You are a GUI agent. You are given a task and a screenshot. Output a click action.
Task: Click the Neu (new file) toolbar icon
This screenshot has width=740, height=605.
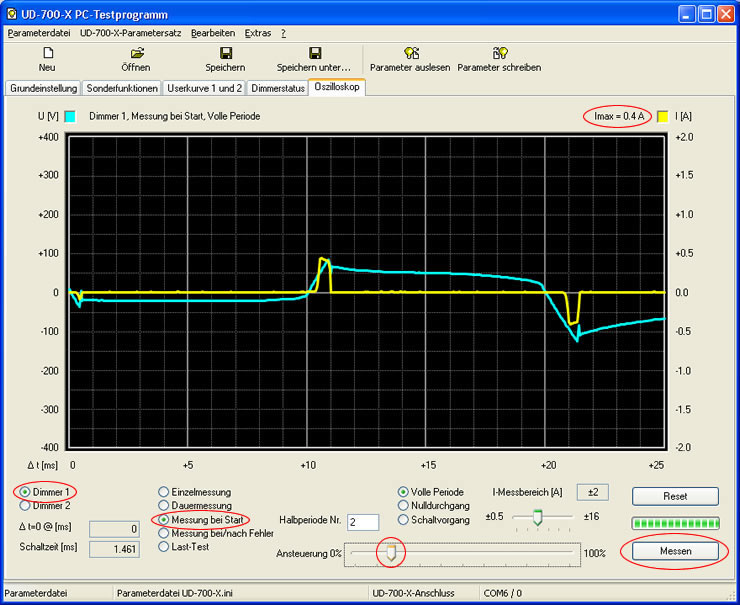tap(46, 53)
